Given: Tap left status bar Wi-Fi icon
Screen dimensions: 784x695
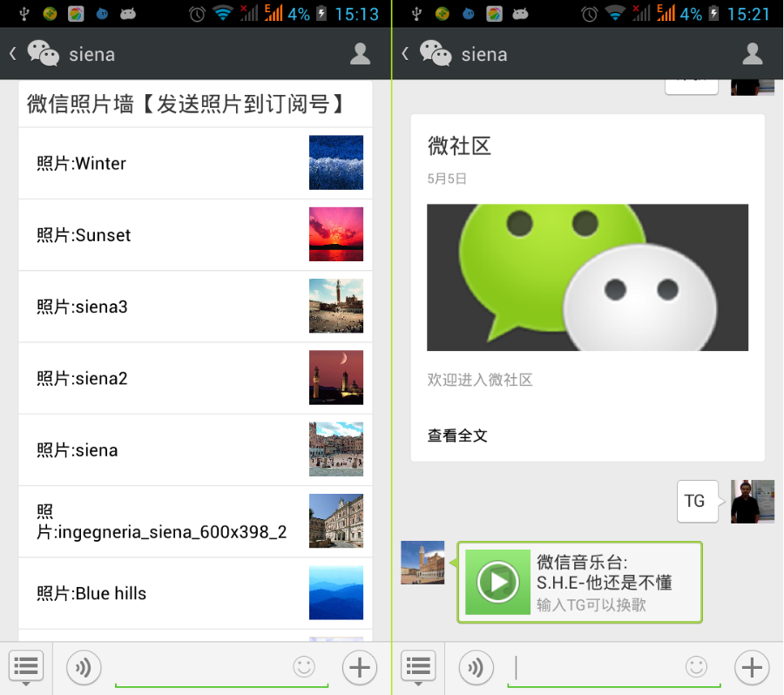Looking at the screenshot, I should click(222, 14).
